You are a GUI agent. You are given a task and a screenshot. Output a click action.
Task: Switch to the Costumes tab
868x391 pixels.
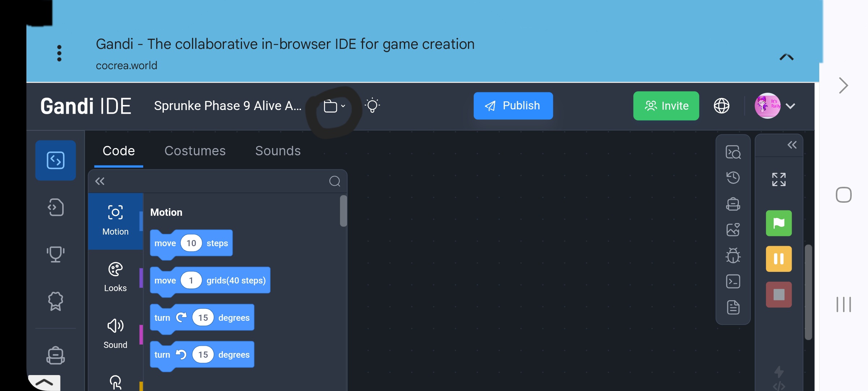[195, 151]
